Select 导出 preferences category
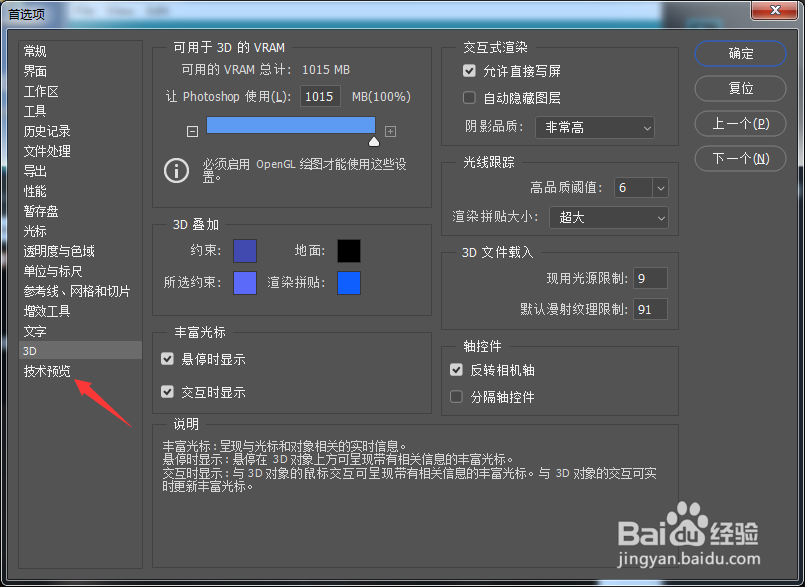 (x=35, y=171)
